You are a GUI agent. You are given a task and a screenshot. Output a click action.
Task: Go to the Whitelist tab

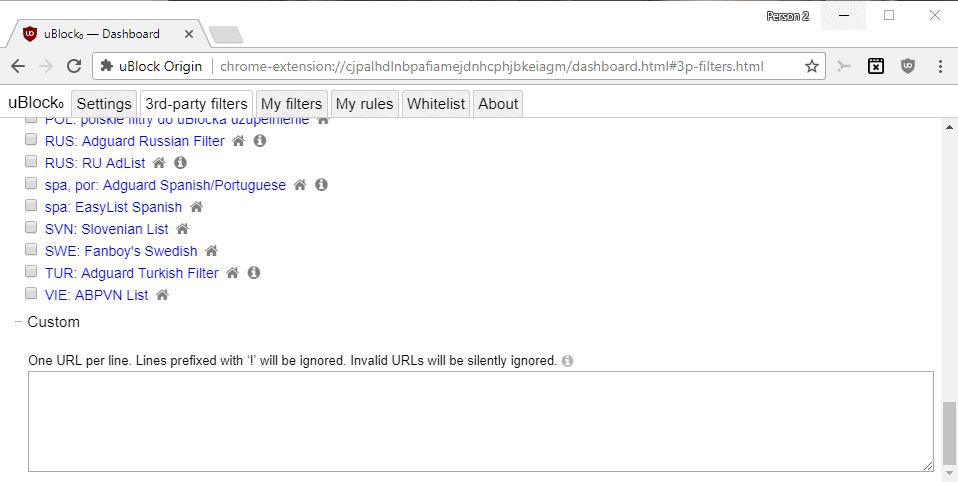coord(436,104)
